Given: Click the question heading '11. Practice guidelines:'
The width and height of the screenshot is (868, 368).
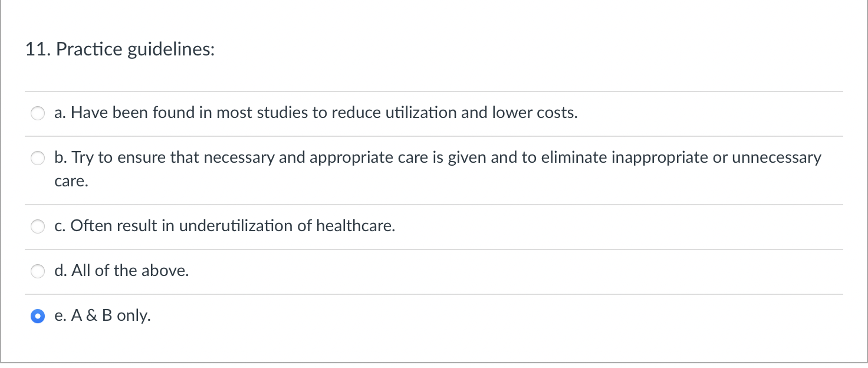Looking at the screenshot, I should coord(120,50).
